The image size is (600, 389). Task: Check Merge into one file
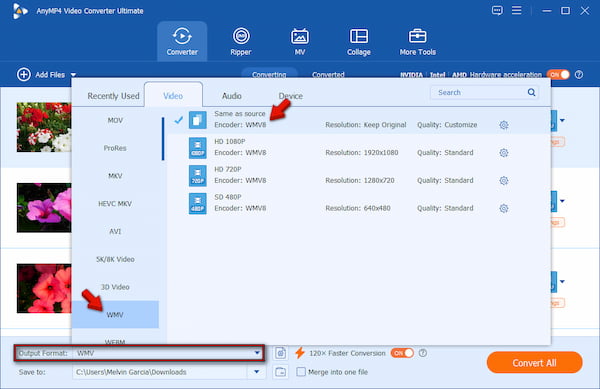[x=301, y=372]
